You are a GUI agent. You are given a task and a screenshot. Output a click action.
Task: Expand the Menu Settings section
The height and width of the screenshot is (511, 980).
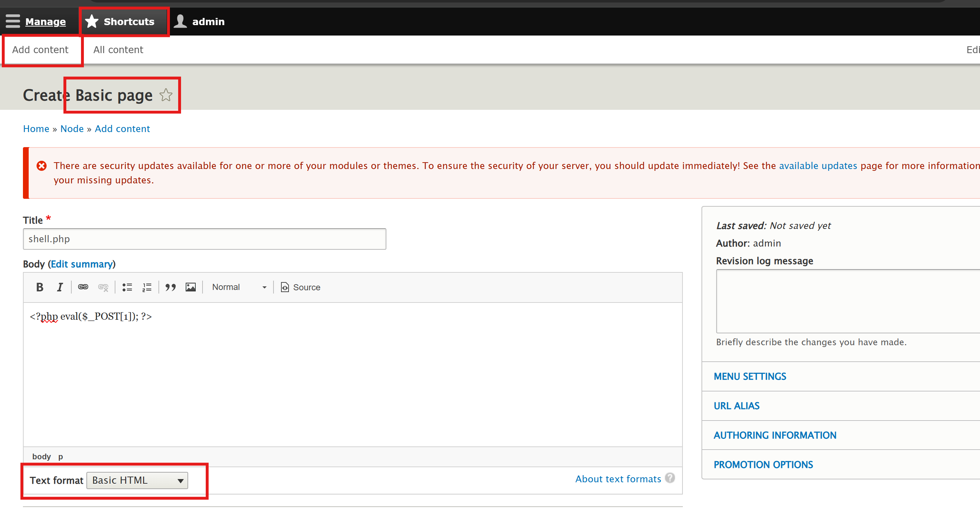coord(750,376)
